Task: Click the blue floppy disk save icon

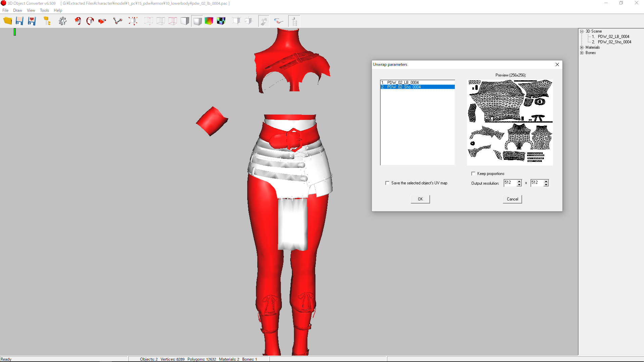Action: 19,21
